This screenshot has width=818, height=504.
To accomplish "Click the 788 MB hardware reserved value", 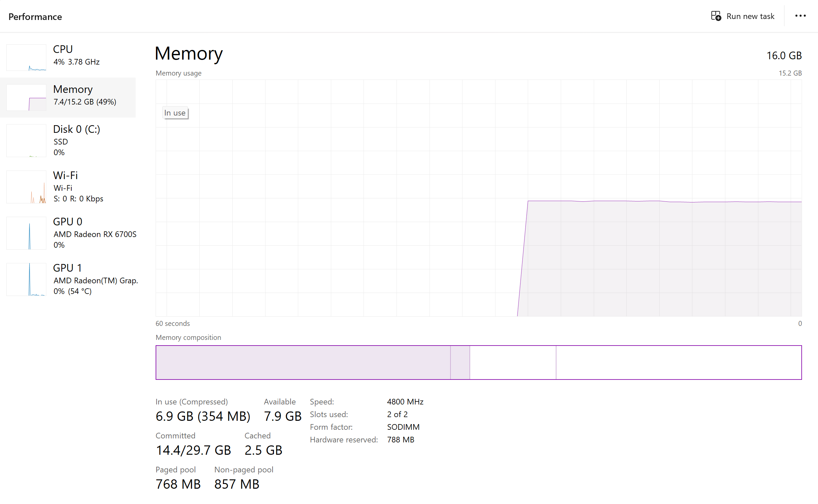I will click(x=401, y=440).
